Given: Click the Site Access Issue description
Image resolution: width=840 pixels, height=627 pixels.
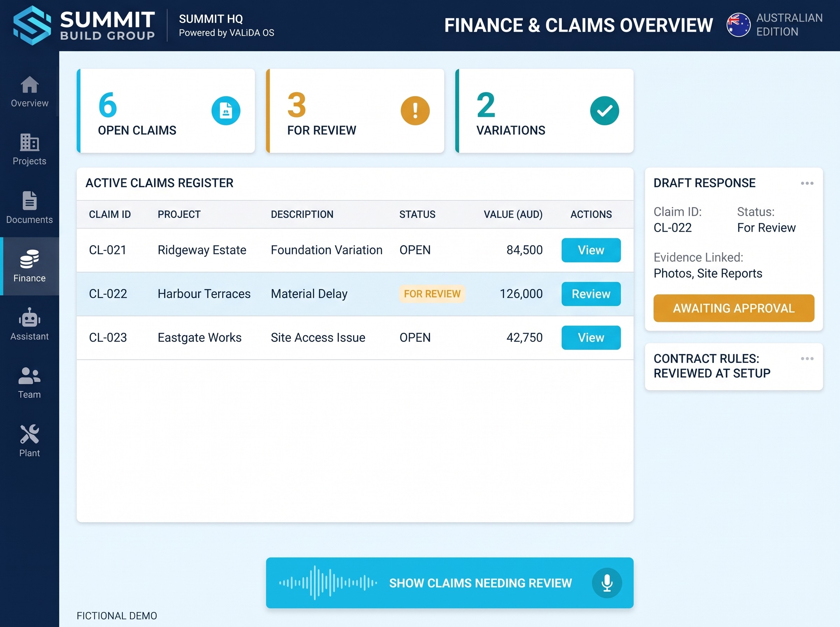Looking at the screenshot, I should coord(318,337).
